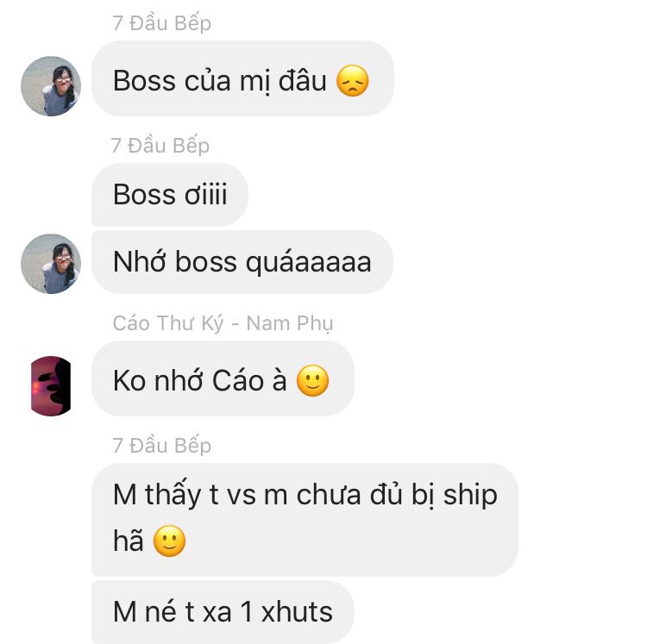Select the 'Boss của mị đâu' message bubble

[242, 78]
